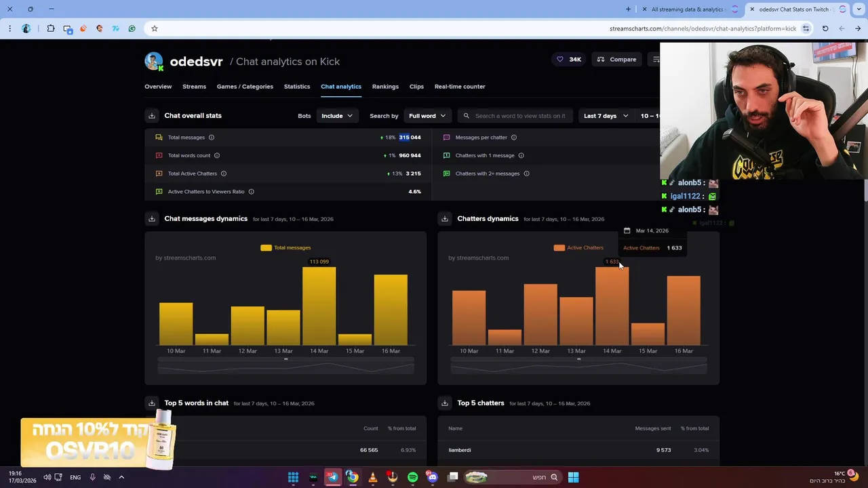Open the Grammarly extension icon

pos(132,28)
